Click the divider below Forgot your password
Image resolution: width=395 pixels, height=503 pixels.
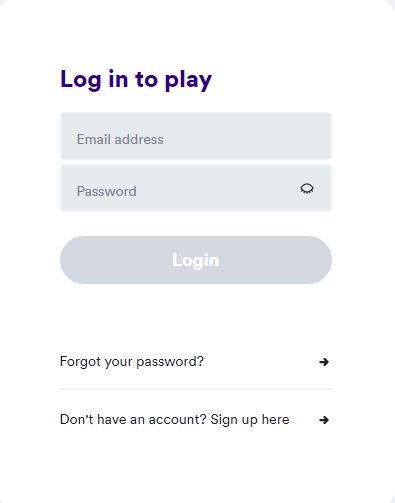coord(196,389)
